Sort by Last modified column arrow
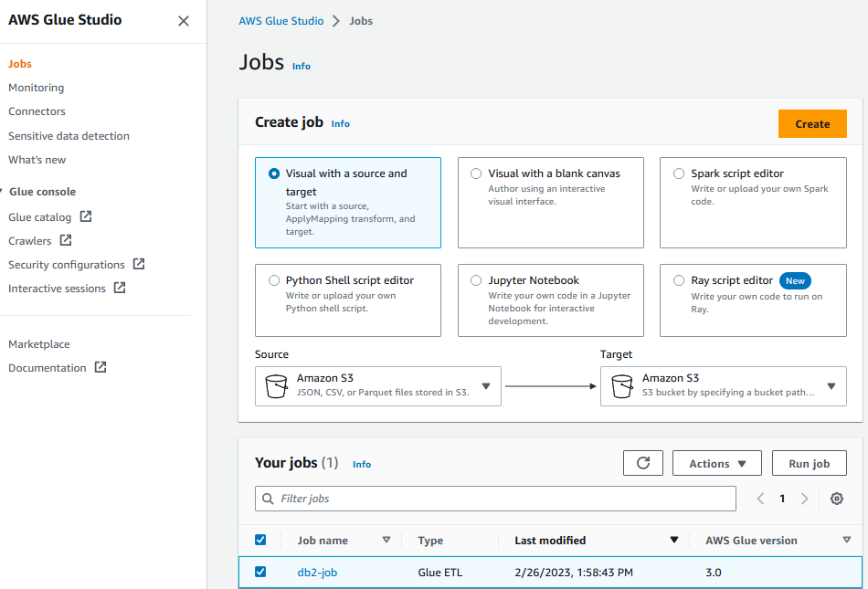Viewport: 868px width, 589px height. [673, 540]
